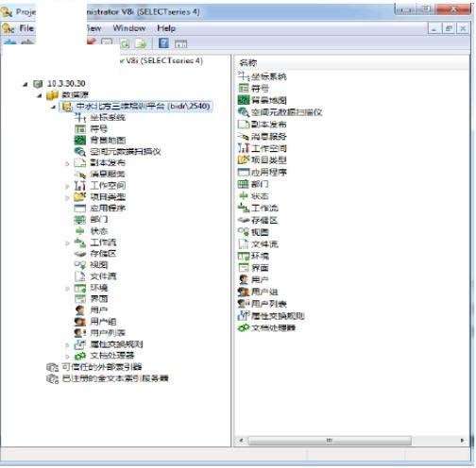Click the 属性交换规则 icon in the 名称 list
Viewport: 476px width, 468px height.
click(x=244, y=315)
